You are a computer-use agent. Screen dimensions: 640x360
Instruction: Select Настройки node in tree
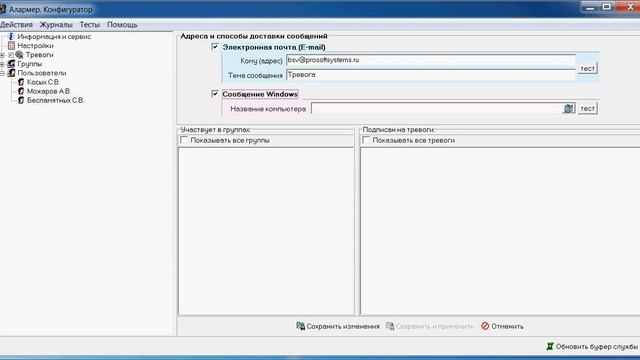click(36, 46)
